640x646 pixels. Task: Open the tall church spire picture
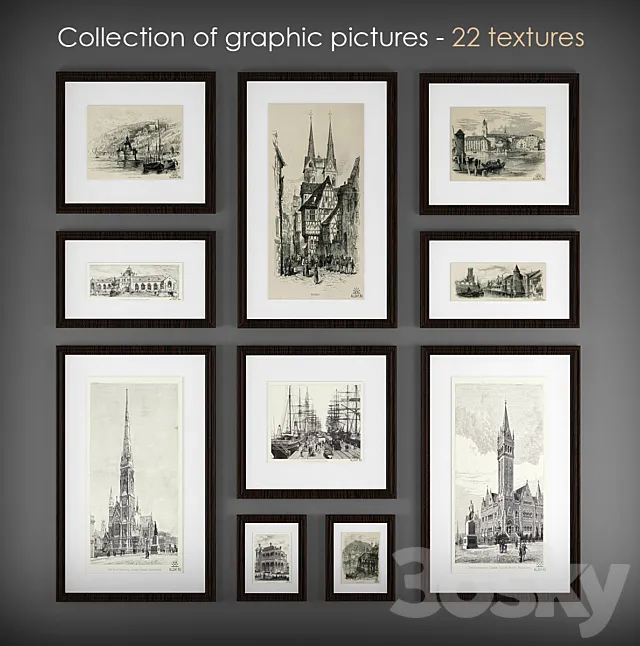pos(136,473)
